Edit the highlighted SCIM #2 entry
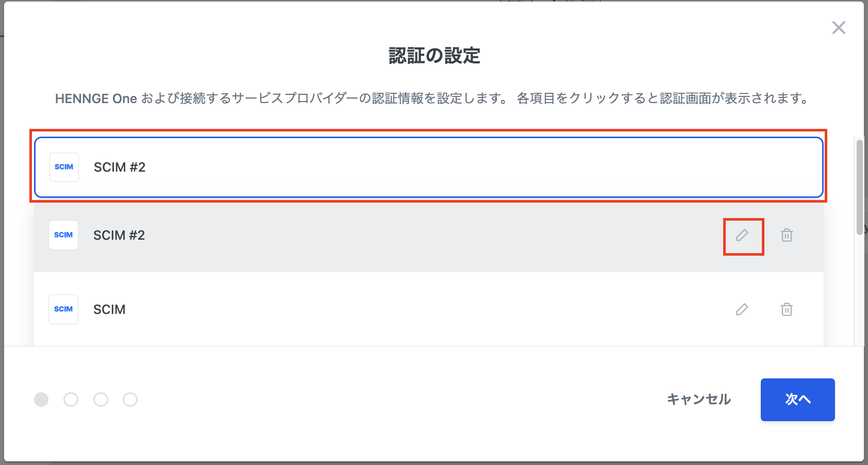This screenshot has height=465, width=868. click(742, 236)
